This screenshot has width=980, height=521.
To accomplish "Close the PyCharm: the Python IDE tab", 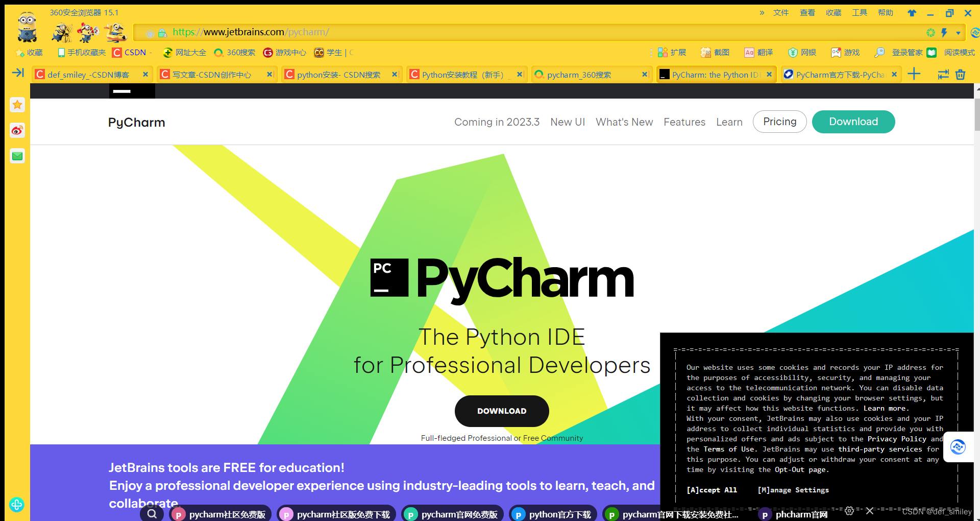I will [769, 75].
